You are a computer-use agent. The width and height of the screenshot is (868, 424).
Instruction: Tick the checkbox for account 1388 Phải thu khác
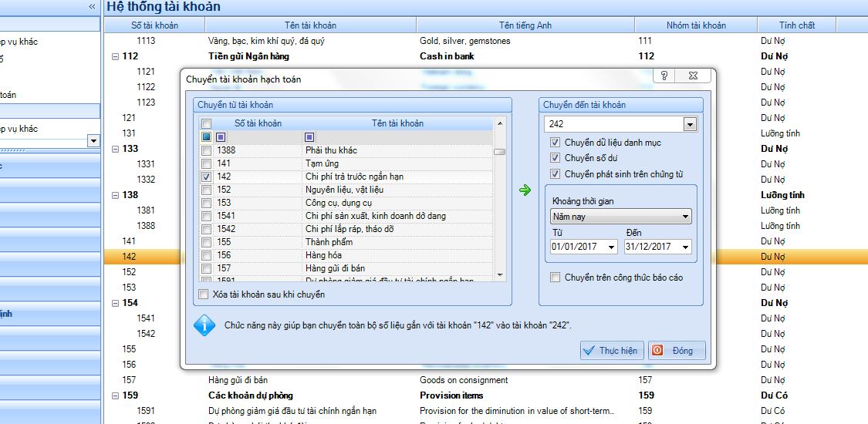click(206, 150)
